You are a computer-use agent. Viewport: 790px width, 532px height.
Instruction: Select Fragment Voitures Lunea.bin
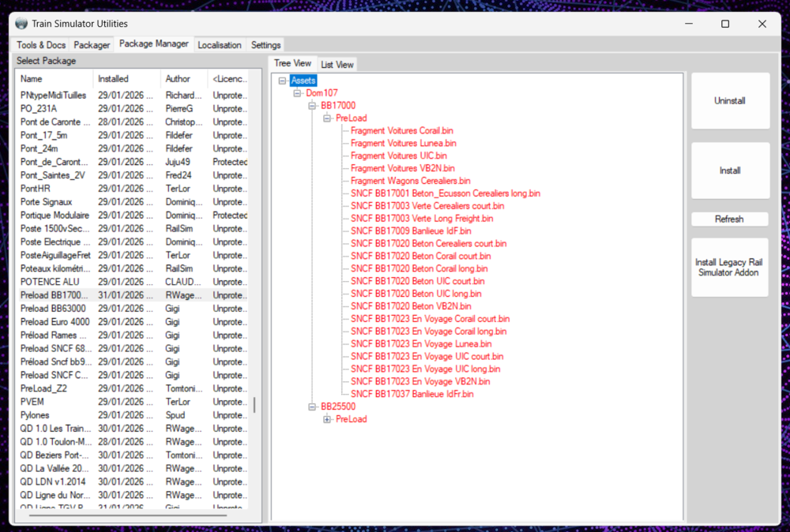pos(404,144)
